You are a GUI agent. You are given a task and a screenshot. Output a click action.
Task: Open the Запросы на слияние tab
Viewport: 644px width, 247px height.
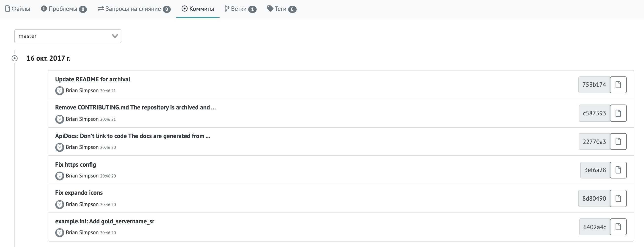(134, 9)
